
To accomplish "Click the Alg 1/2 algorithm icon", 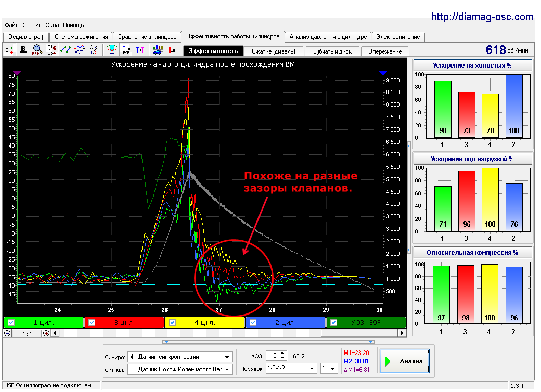I will 94,50.
